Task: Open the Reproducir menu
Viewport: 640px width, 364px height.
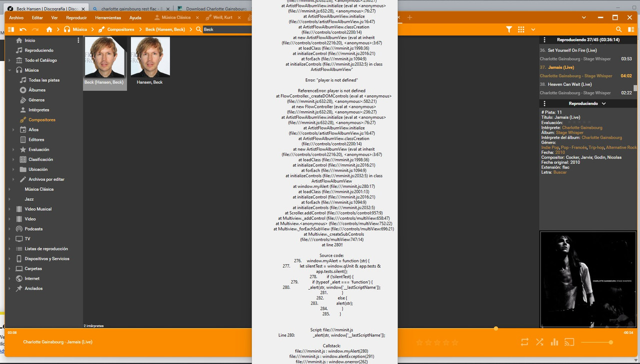Action: [x=76, y=17]
